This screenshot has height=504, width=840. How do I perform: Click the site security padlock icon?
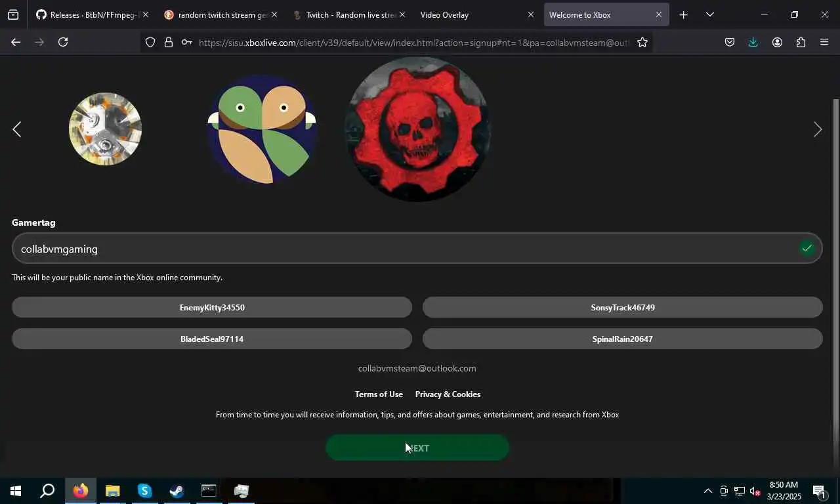point(169,42)
